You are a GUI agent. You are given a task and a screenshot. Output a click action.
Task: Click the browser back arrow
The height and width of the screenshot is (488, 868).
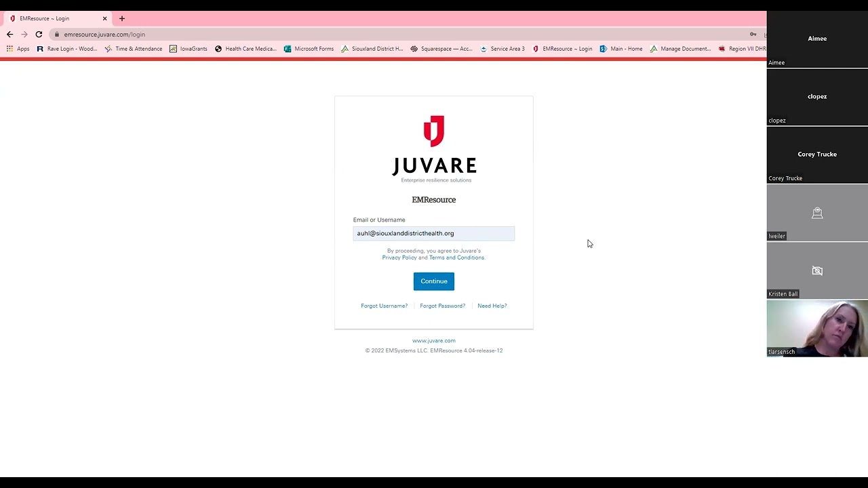point(9,34)
